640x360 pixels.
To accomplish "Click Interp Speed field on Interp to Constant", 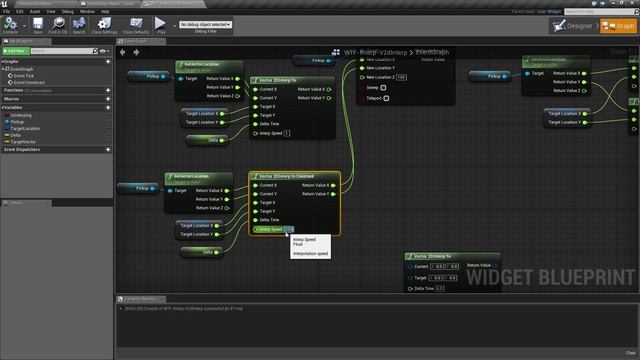I will [x=289, y=229].
